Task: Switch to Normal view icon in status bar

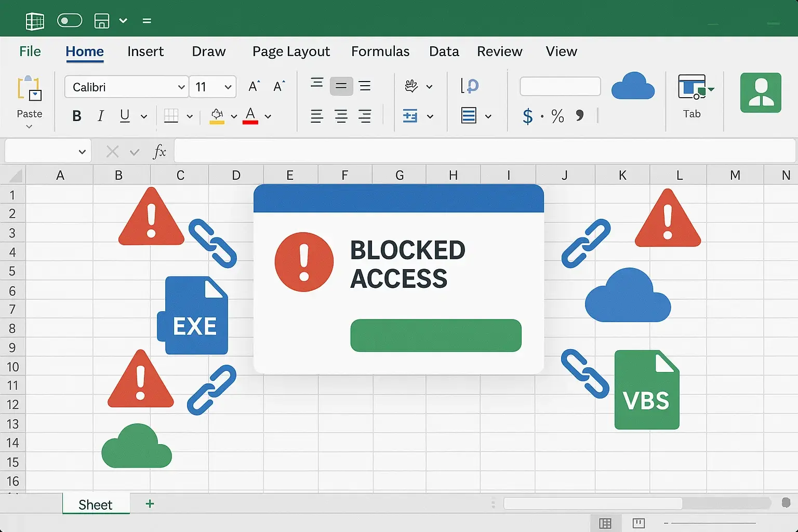Action: pyautogui.click(x=605, y=523)
